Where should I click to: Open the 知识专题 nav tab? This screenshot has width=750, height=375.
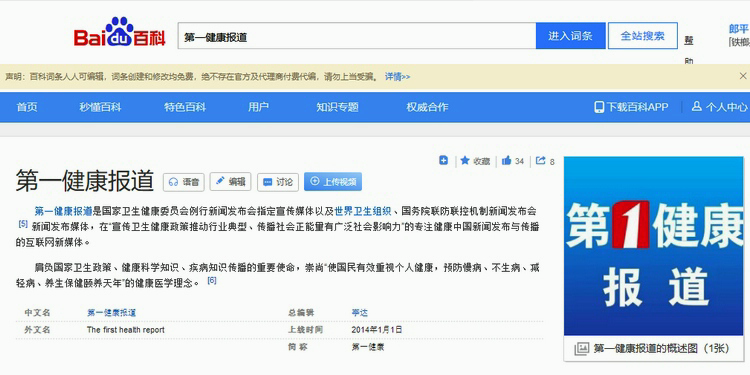pos(337,107)
